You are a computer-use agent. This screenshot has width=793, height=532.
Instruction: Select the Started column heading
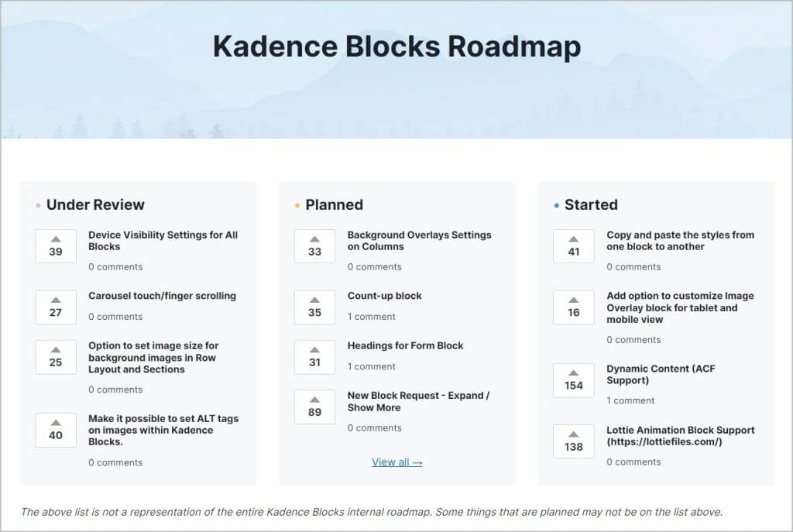[x=591, y=204]
